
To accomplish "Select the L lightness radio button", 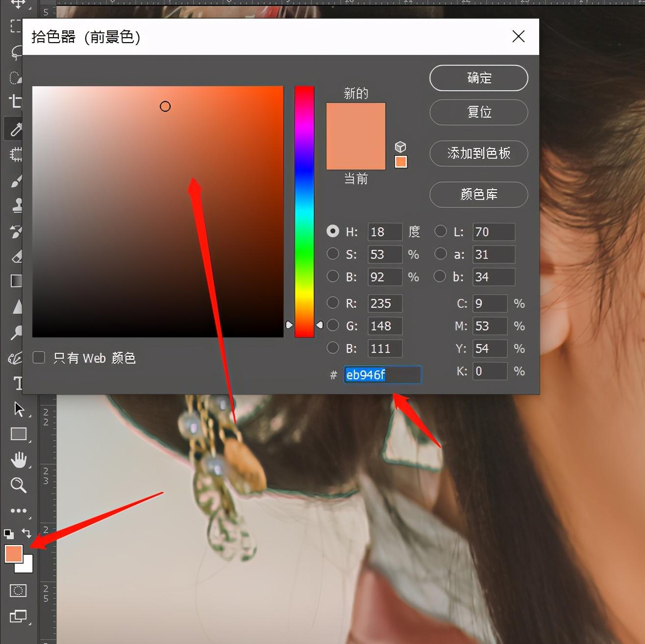I will (x=441, y=231).
